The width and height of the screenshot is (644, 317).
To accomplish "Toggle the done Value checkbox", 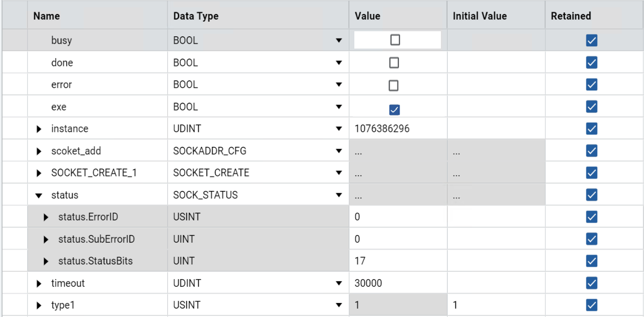I will (x=394, y=63).
